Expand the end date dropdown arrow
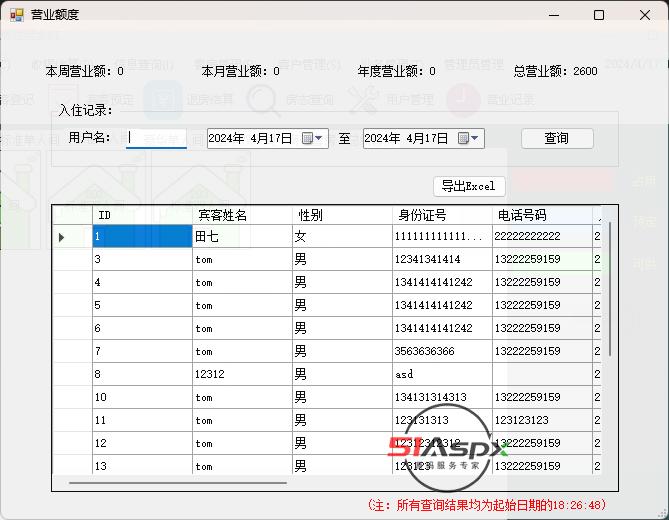The width and height of the screenshot is (669, 520). tap(476, 139)
